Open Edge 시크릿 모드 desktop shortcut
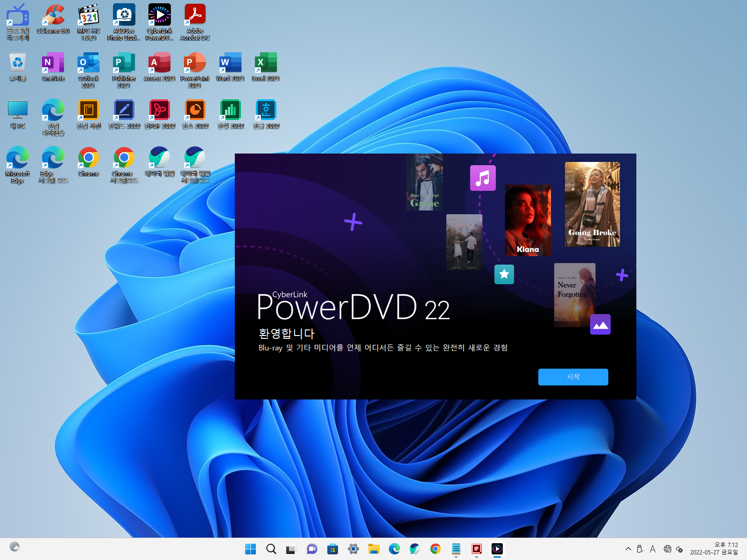 tap(53, 165)
